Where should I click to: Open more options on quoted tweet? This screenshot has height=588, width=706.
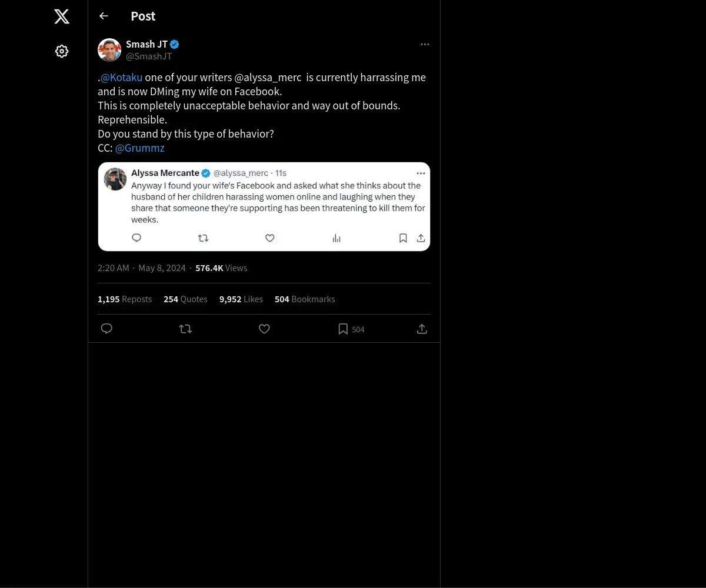click(x=421, y=173)
